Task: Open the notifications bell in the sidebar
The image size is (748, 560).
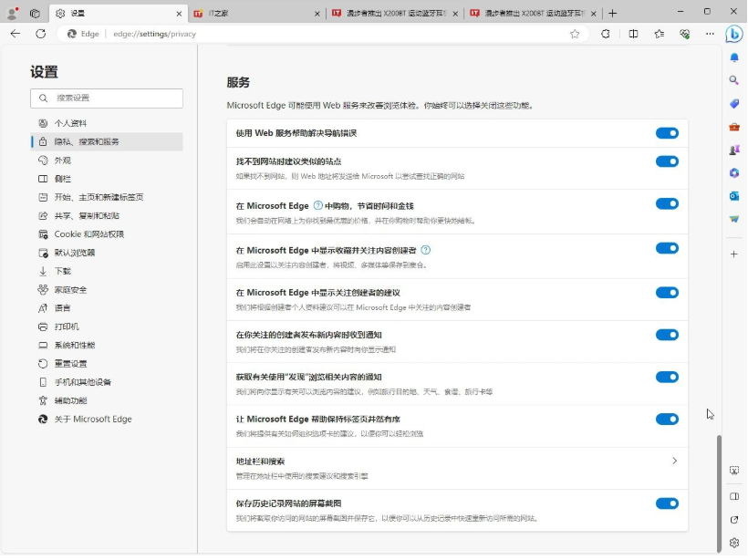Action: coord(734,57)
